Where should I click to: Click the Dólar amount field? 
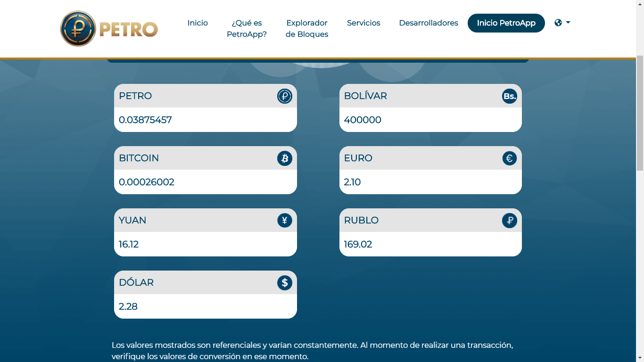pos(206,306)
